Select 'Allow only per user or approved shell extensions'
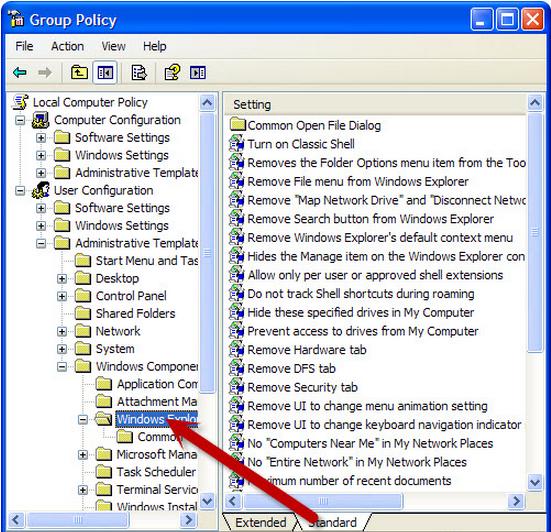This screenshot has height=532, width=551. pos(375,275)
